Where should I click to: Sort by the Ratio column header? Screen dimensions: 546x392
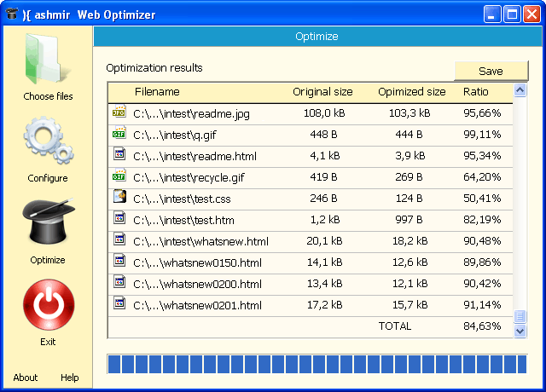476,92
